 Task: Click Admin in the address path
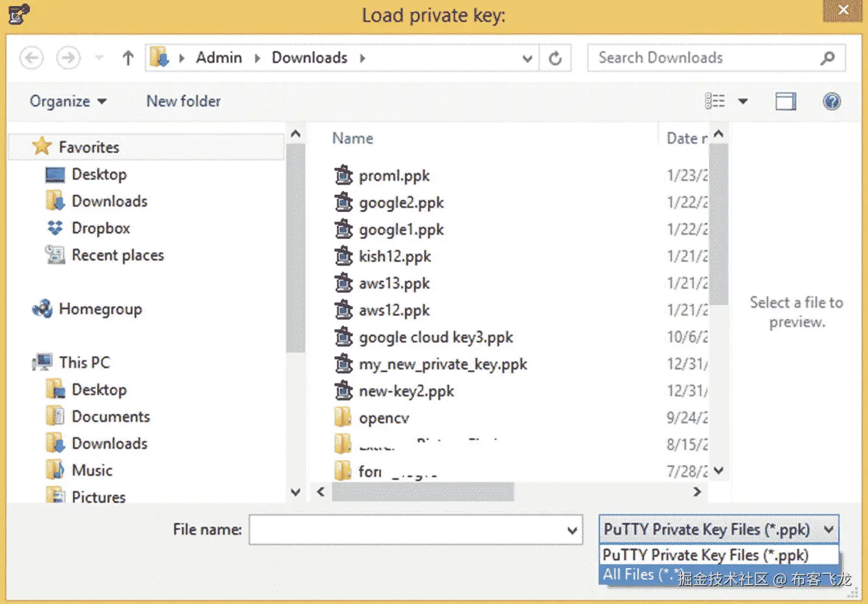[x=219, y=58]
